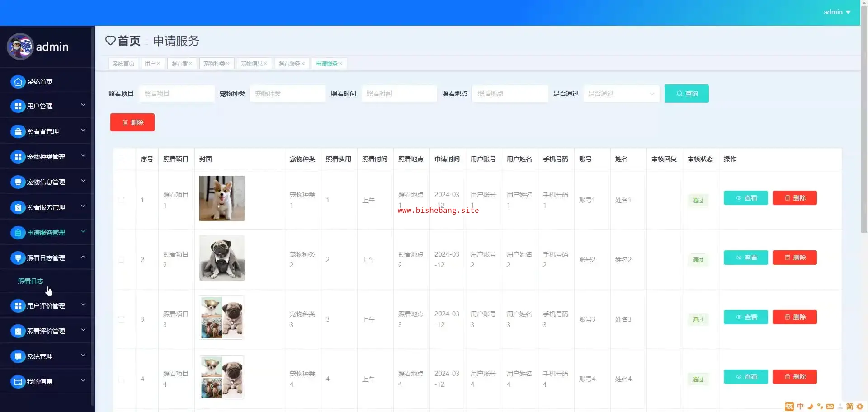This screenshot has width=868, height=412.
Task: Click the admin avatar in the sidebar
Action: click(x=20, y=47)
